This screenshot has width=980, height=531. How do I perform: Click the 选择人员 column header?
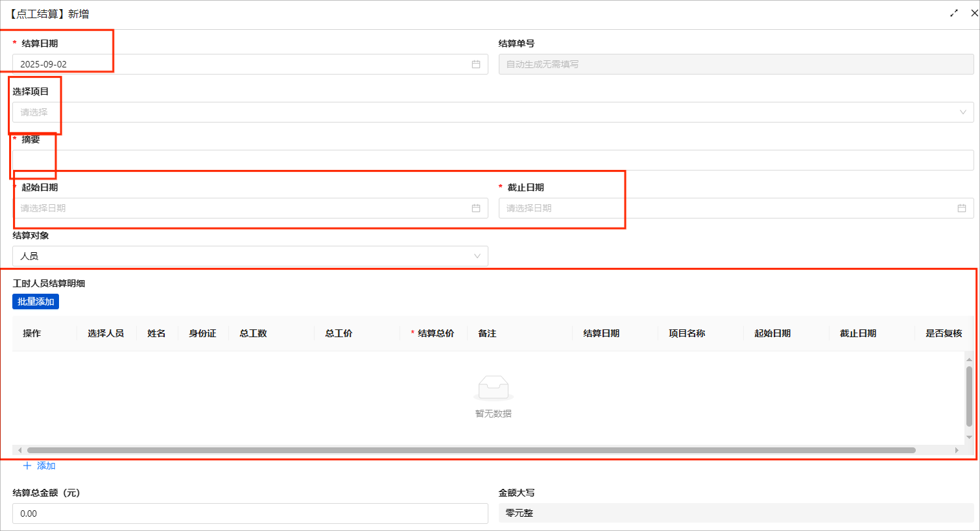pos(106,333)
